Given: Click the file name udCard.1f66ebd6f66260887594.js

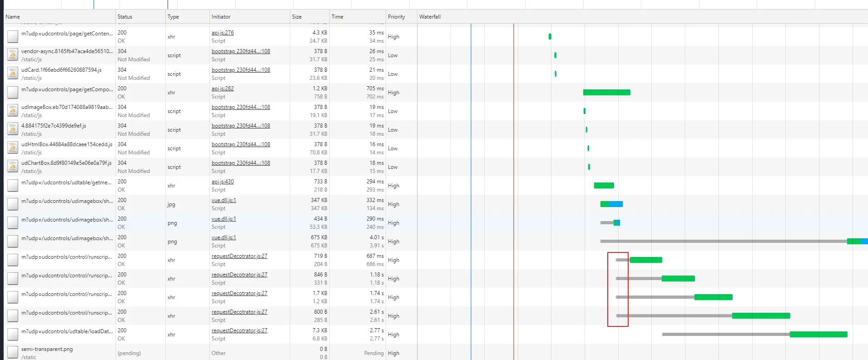Looking at the screenshot, I should pyautogui.click(x=61, y=70).
